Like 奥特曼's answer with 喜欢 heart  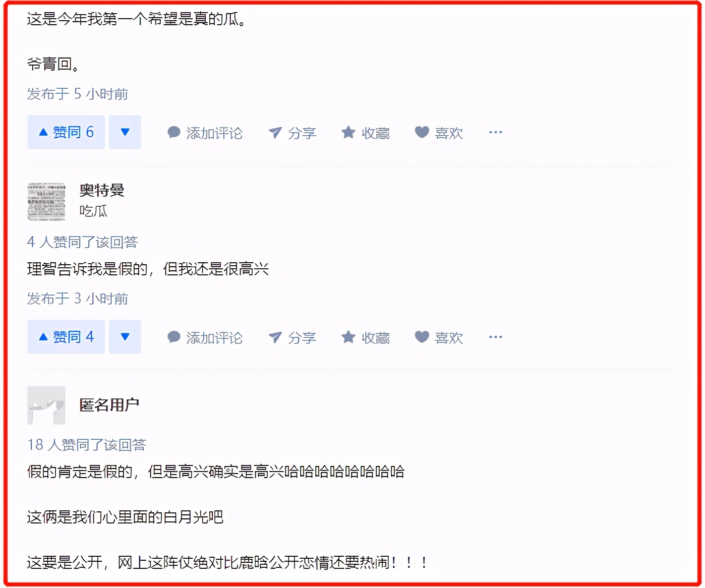[x=439, y=337]
